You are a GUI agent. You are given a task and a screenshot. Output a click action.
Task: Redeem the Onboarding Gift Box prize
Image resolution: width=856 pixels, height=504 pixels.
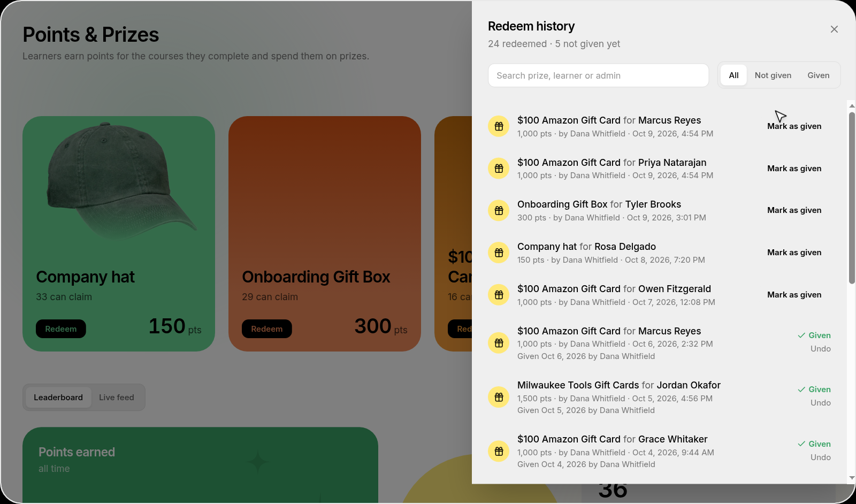[267, 329]
